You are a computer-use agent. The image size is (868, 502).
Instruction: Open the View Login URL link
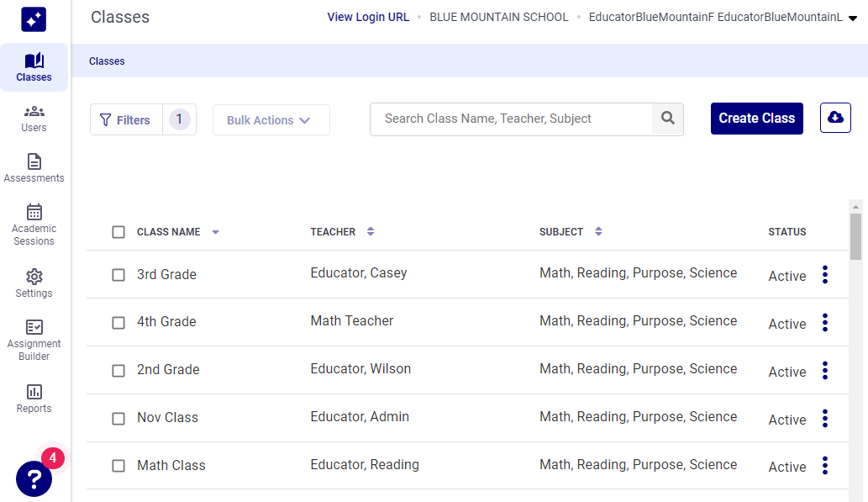(368, 17)
